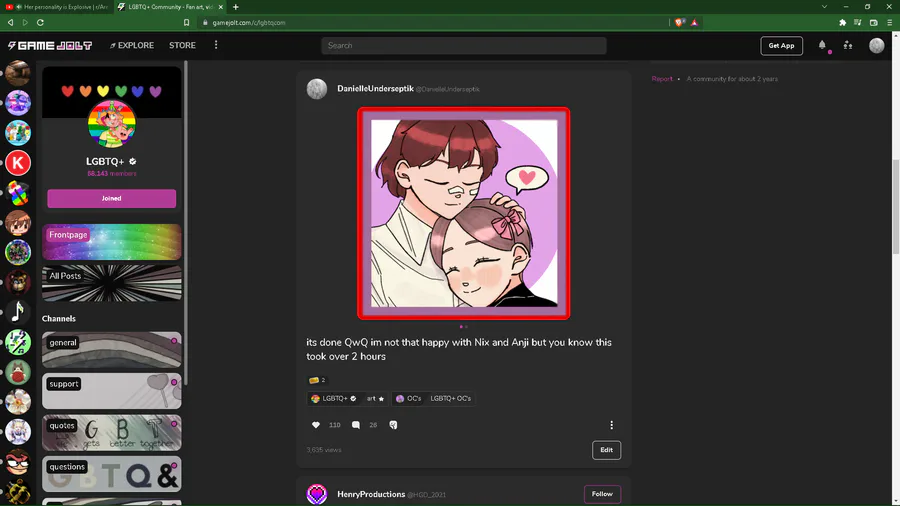Click the LGBTQ+ community tag pill
Image resolution: width=900 pixels, height=506 pixels.
click(x=333, y=398)
